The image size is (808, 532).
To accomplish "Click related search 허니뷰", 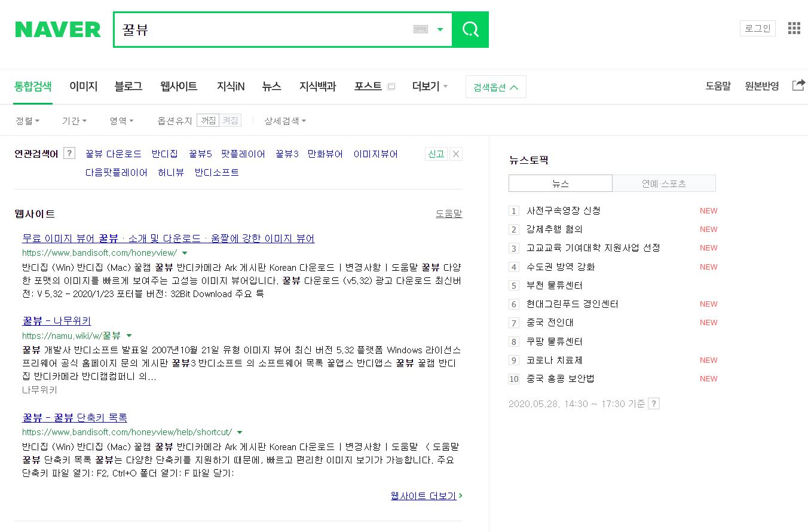I will (171, 172).
